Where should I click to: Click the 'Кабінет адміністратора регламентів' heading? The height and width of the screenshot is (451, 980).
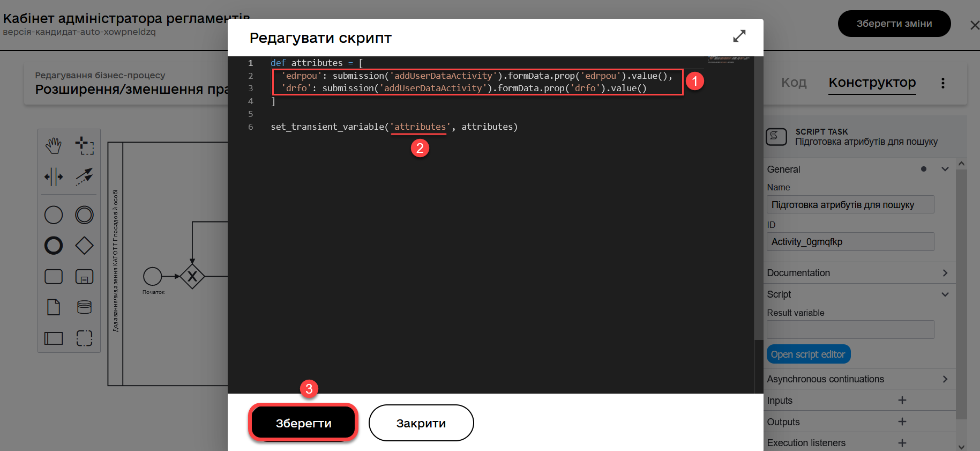(x=126, y=18)
